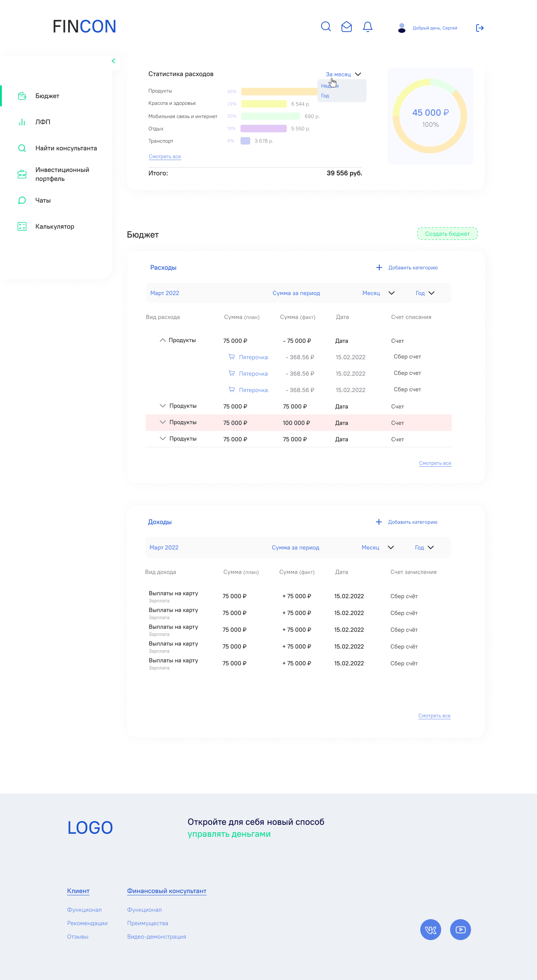Click plus icon to add expense category
This screenshot has width=537, height=980.
[379, 267]
